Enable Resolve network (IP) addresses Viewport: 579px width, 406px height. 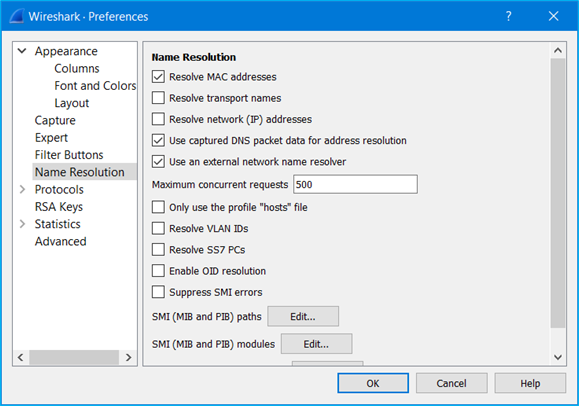(158, 119)
